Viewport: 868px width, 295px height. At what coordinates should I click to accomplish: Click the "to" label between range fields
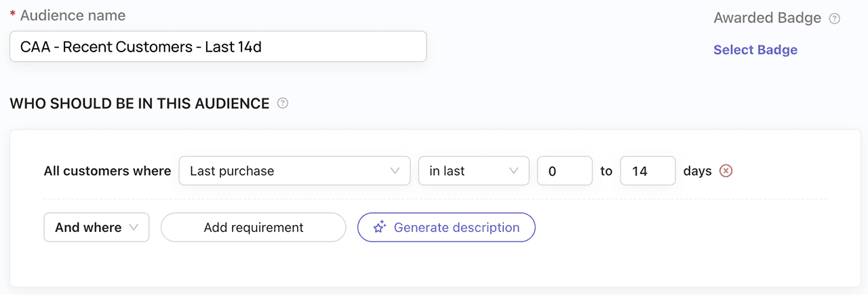pyautogui.click(x=606, y=171)
